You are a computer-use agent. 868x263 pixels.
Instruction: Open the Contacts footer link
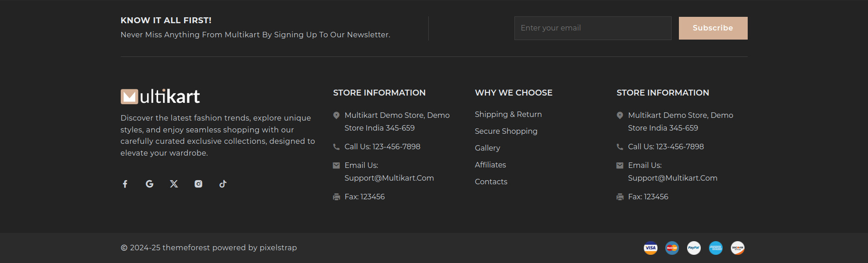tap(491, 182)
